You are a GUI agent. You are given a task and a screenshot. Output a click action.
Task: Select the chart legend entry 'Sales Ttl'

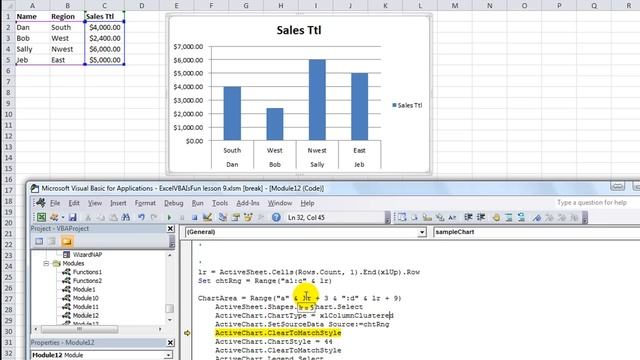(407, 105)
